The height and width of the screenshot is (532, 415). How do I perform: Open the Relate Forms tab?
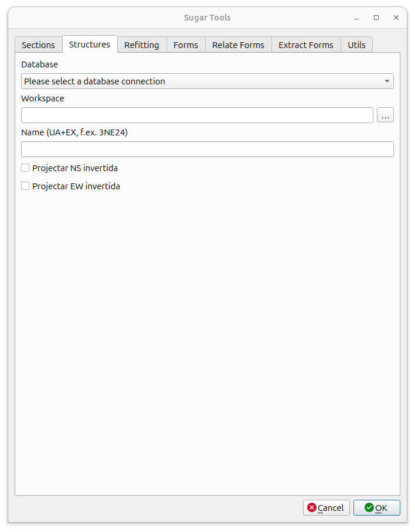coord(238,45)
